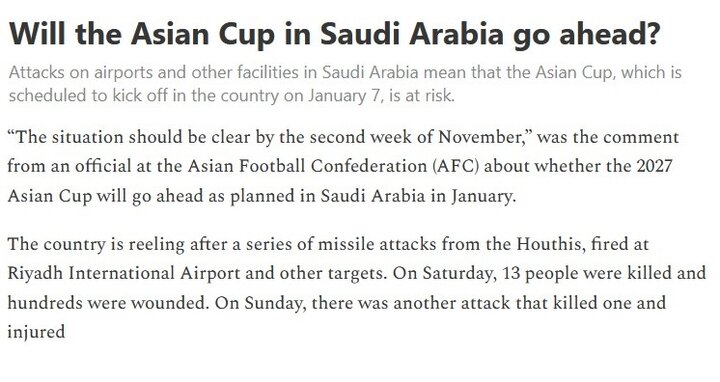This screenshot has height=382, width=720.
Task: Click the headline "Will the Asian Cup in Saudi Arabia go ahead?"
Action: pyautogui.click(x=334, y=35)
